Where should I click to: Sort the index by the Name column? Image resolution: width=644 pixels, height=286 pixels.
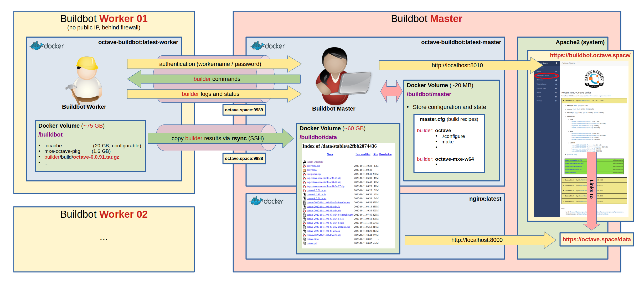[330, 154]
